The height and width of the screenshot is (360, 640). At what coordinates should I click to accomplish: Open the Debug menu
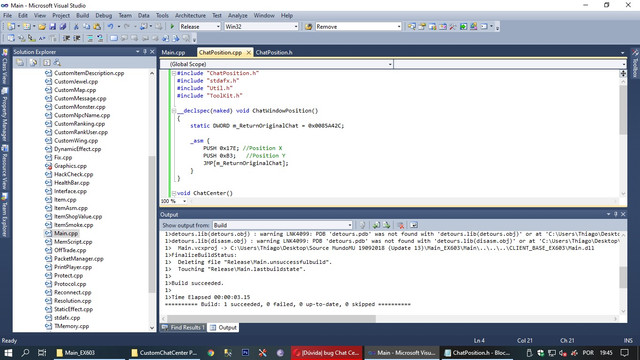(104, 16)
